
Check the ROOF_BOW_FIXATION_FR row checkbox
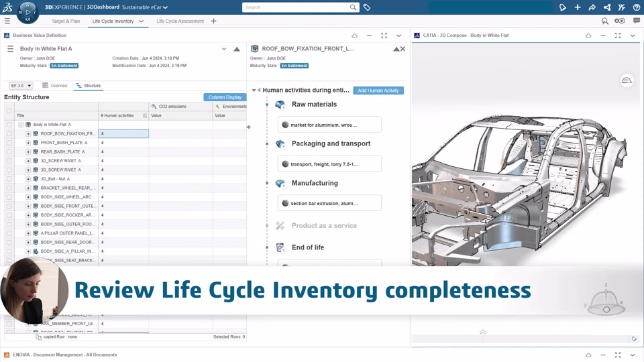click(9, 134)
